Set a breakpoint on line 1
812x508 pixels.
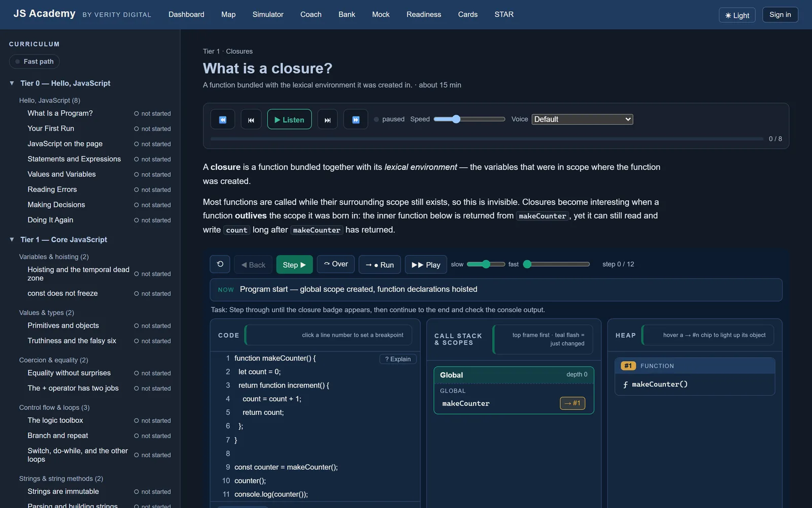click(228, 358)
